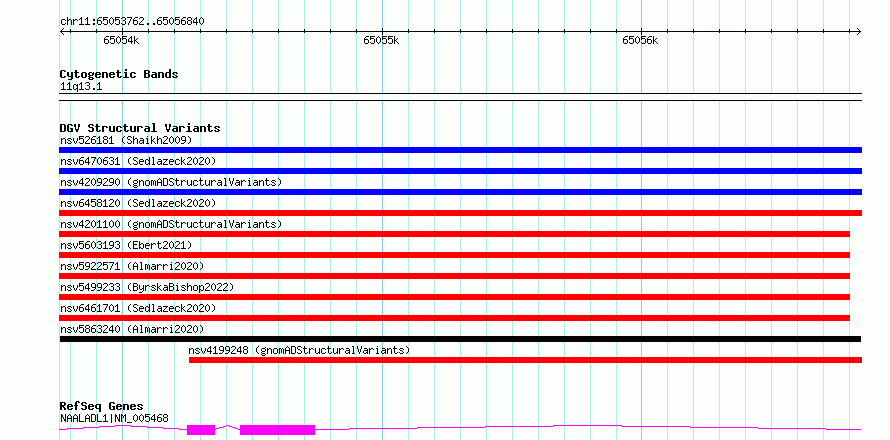
Task: Select the red bar under nsv6461701
Action: point(455,318)
